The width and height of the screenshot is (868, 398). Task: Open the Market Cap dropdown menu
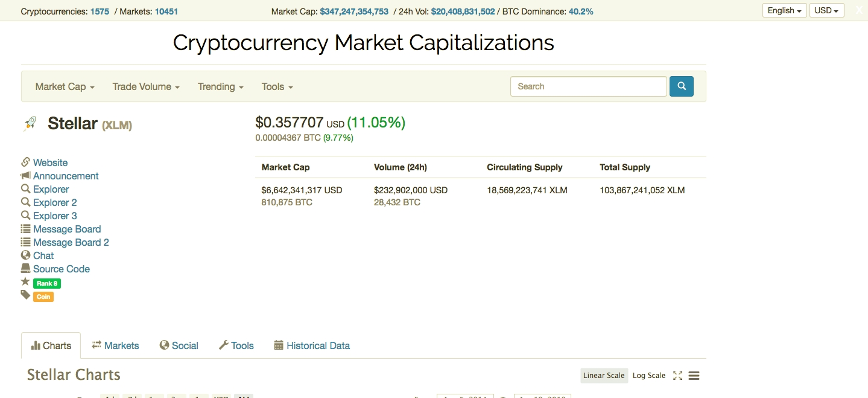point(65,87)
